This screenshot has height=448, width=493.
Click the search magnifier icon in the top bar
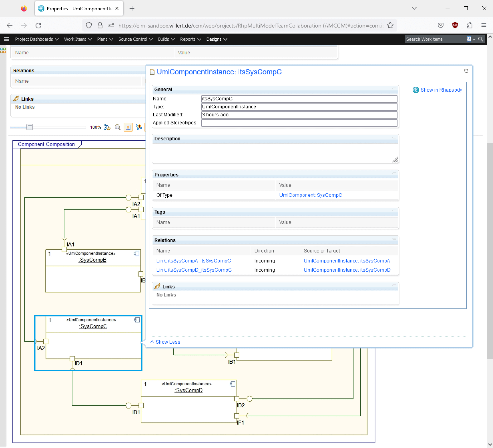(480, 39)
